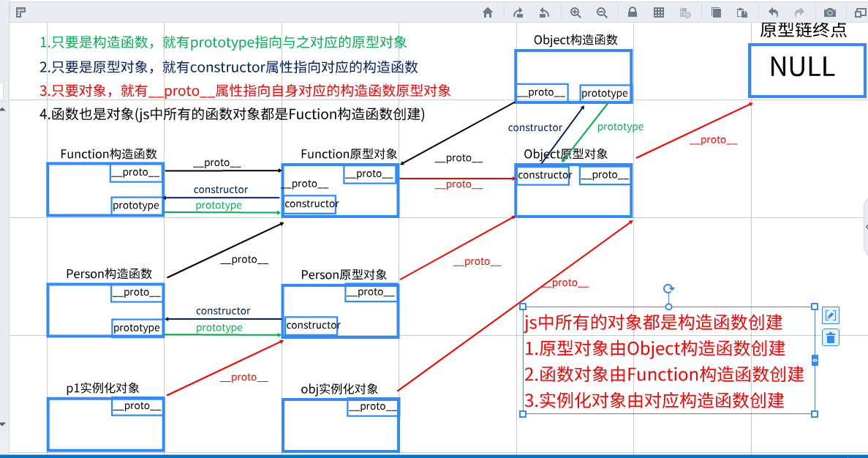Select red text '3.实例化对象由对应构造函数创建'
Screen dimensions: 868x458
point(654,400)
